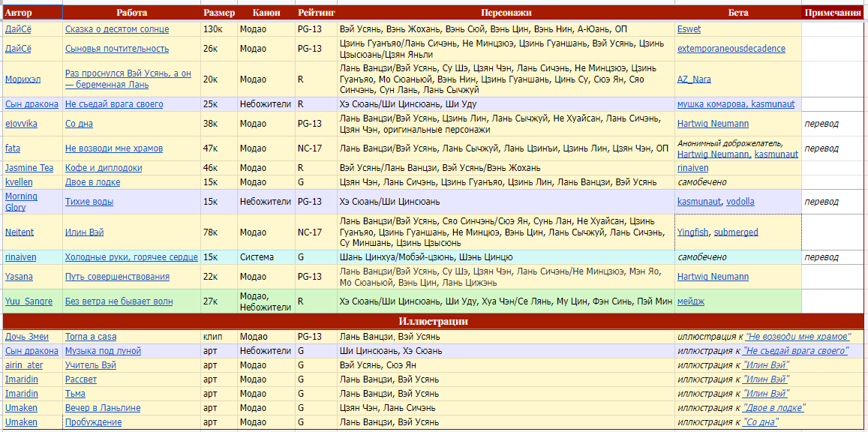Open author link airin_ater
The image size is (868, 432).
tap(24, 365)
